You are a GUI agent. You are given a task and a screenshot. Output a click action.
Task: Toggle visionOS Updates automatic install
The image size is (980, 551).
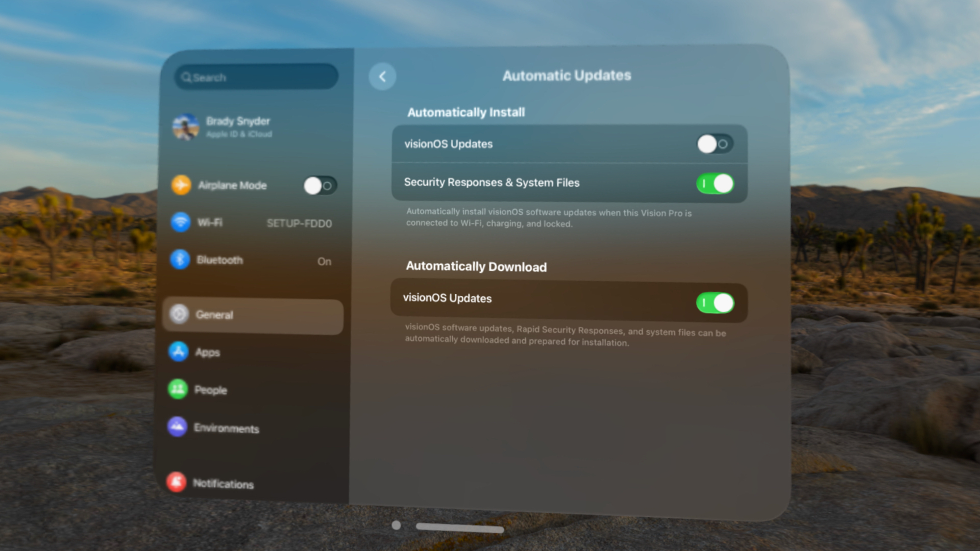point(713,144)
